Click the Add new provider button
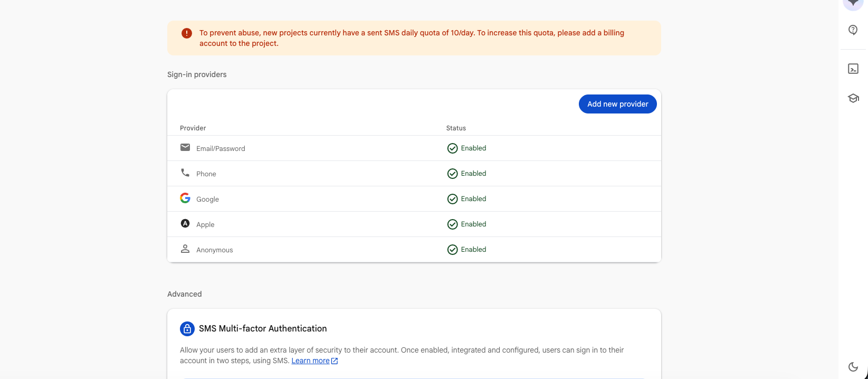The width and height of the screenshot is (868, 379). click(617, 104)
